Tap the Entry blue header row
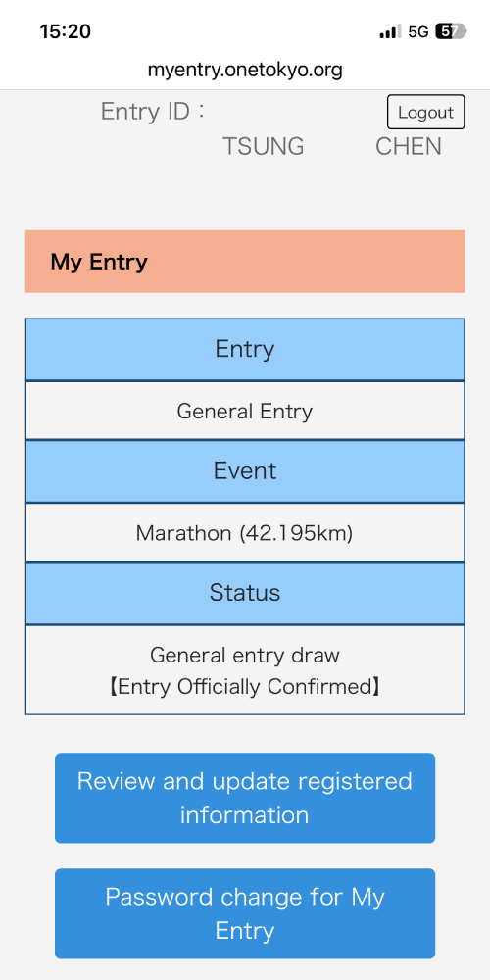Image resolution: width=490 pixels, height=980 pixels. pyautogui.click(x=245, y=349)
